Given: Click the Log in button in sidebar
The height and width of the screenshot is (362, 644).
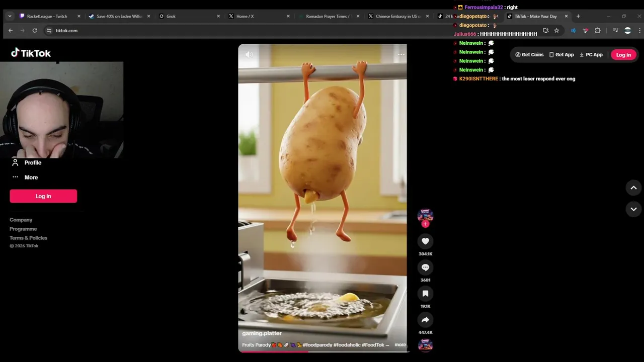Looking at the screenshot, I should pyautogui.click(x=43, y=196).
